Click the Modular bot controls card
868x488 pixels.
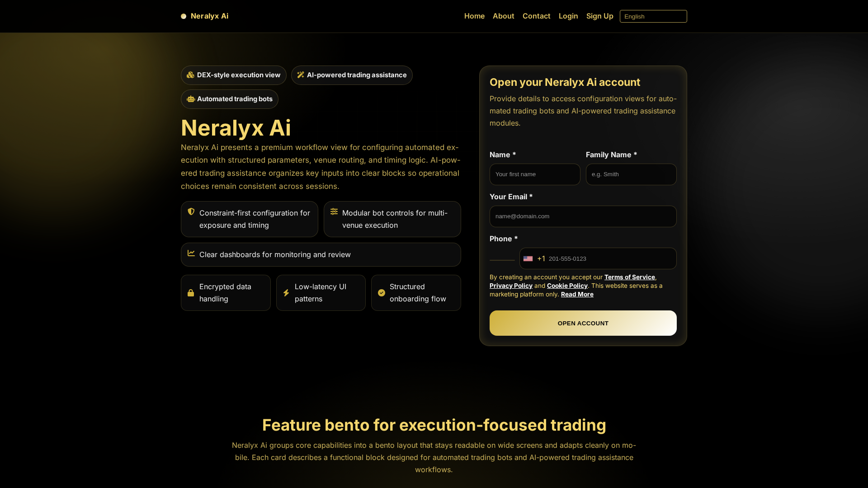[392, 219]
